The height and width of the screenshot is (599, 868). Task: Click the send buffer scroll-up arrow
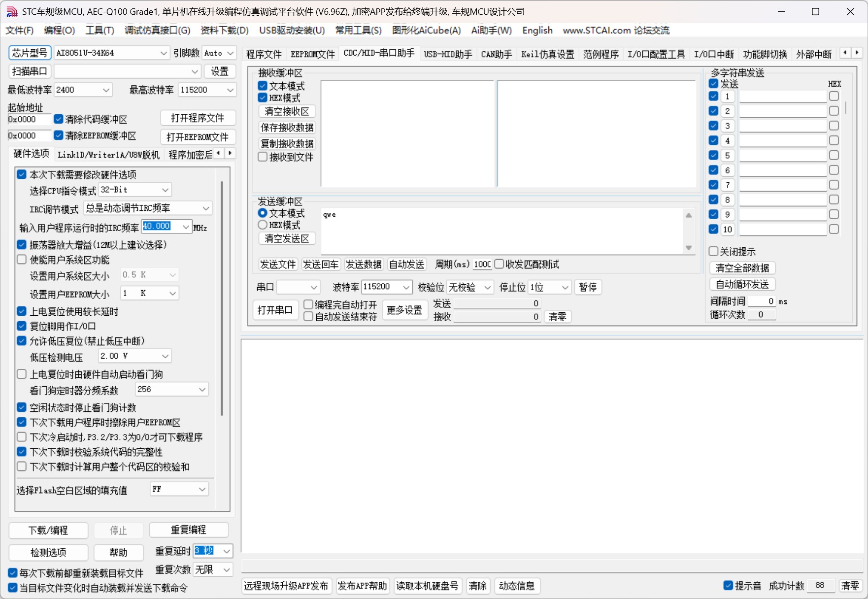tap(689, 215)
